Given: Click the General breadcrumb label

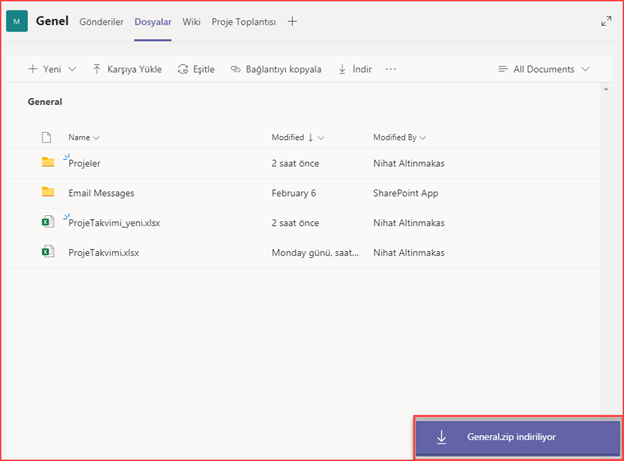Looking at the screenshot, I should (45, 102).
